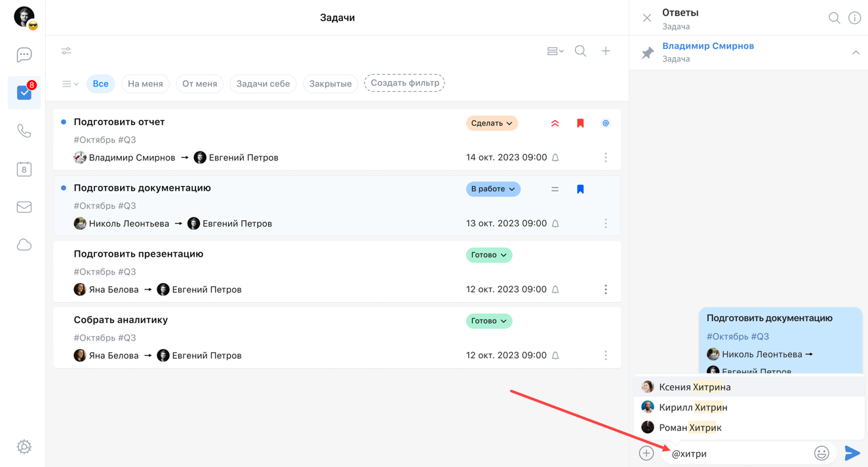Open settings gear at the sidebar bottom
The image size is (868, 467).
[x=24, y=447]
